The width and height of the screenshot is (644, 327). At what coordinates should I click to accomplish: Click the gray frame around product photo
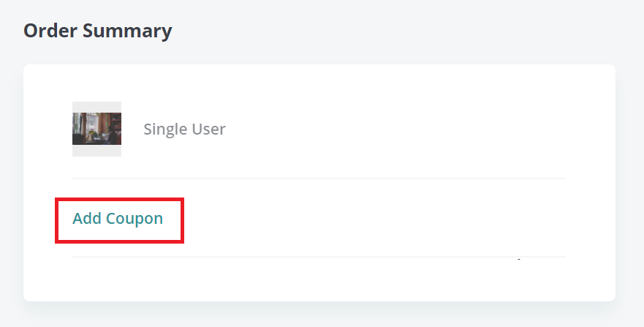pyautogui.click(x=97, y=108)
